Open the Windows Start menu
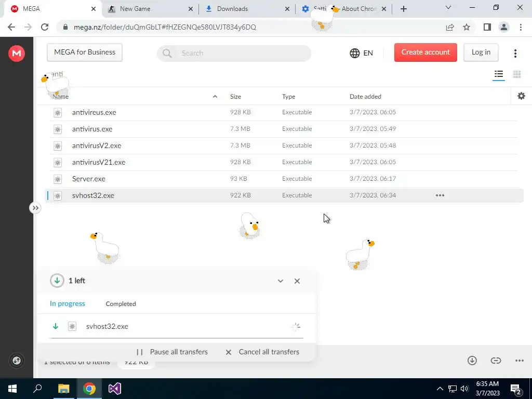This screenshot has height=399, width=532. coord(12,389)
